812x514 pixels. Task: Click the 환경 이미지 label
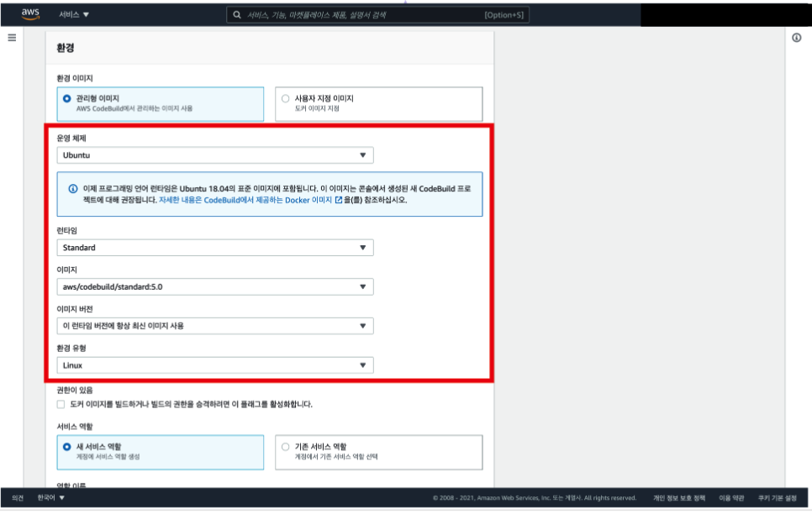point(75,79)
